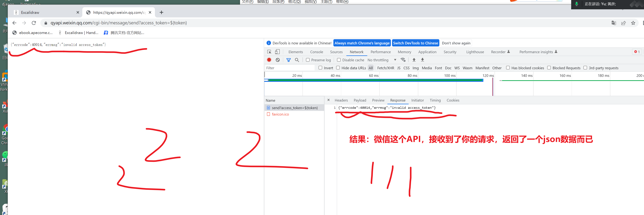
Task: Open the network search magnifier
Action: [297, 60]
